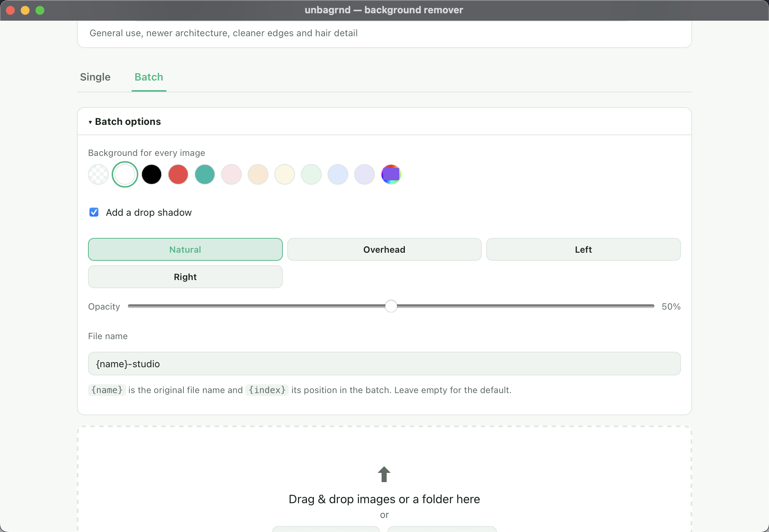Pick the black background swatch
The image size is (769, 532).
tap(152, 174)
